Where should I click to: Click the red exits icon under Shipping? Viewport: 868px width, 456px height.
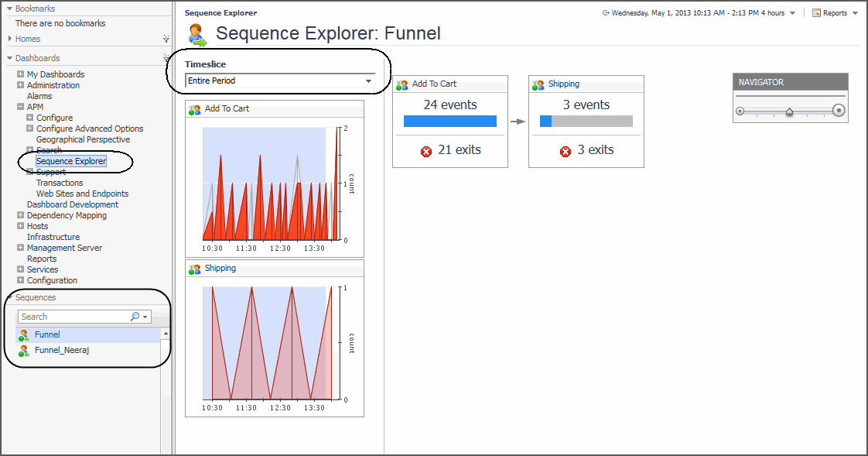(565, 150)
